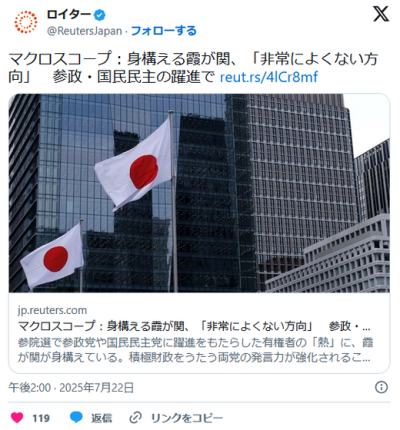Click the blue verified badge
The width and height of the screenshot is (400, 430).
(99, 15)
